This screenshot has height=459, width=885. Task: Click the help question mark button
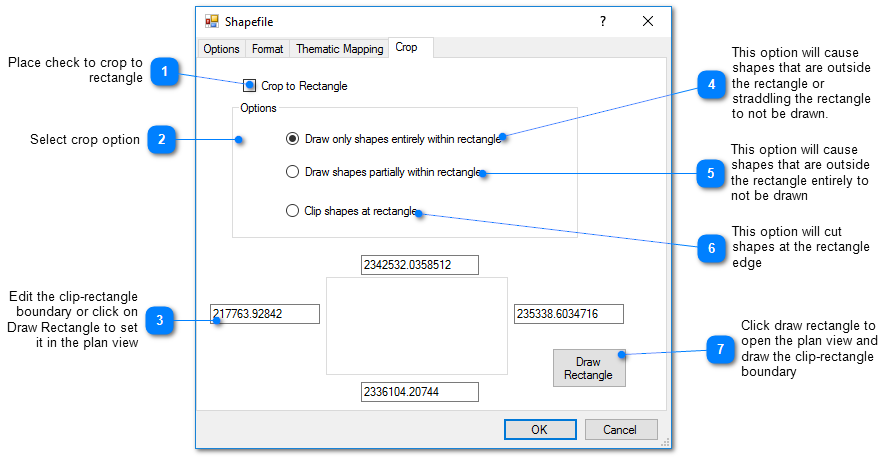(x=602, y=21)
